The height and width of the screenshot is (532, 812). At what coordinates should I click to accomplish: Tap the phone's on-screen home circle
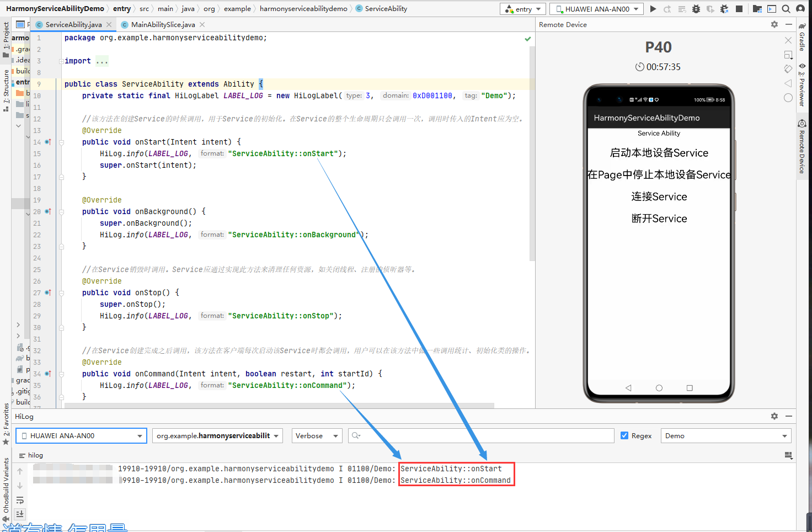(x=659, y=388)
